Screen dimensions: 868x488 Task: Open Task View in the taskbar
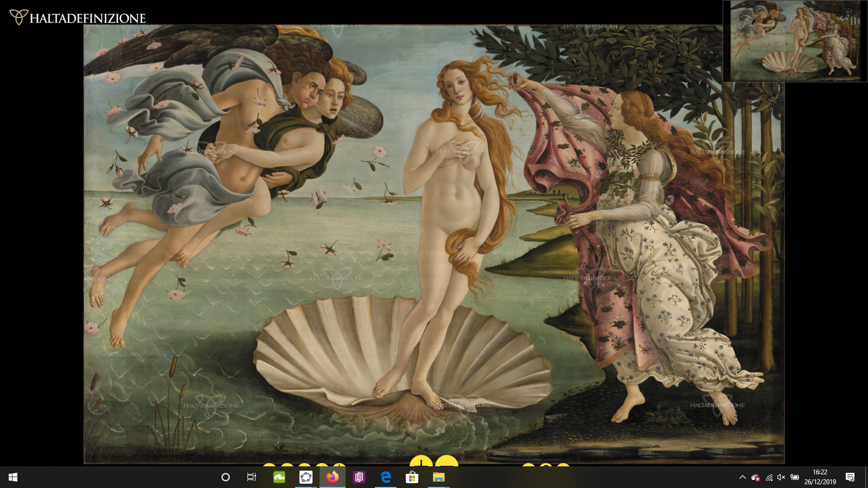pyautogui.click(x=252, y=477)
